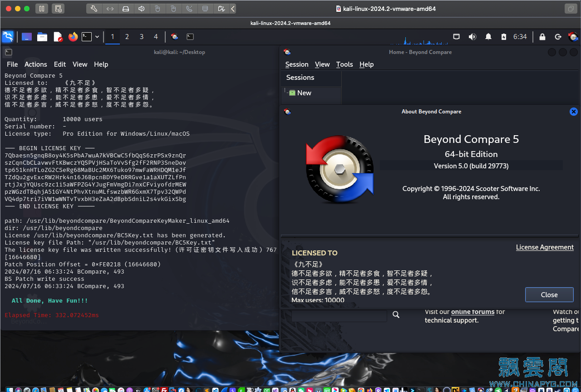Click the battery power manager icon
Image resolution: width=581 pixels, height=392 pixels.
[x=503, y=37]
